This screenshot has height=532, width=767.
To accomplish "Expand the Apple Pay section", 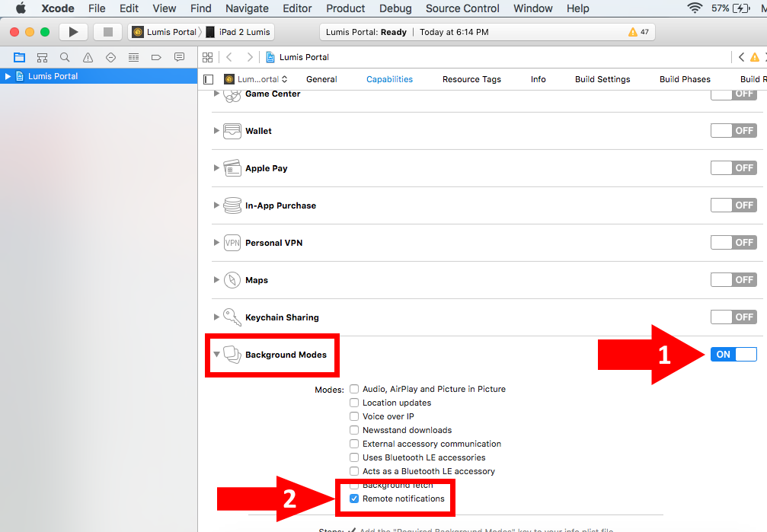I will tap(216, 167).
